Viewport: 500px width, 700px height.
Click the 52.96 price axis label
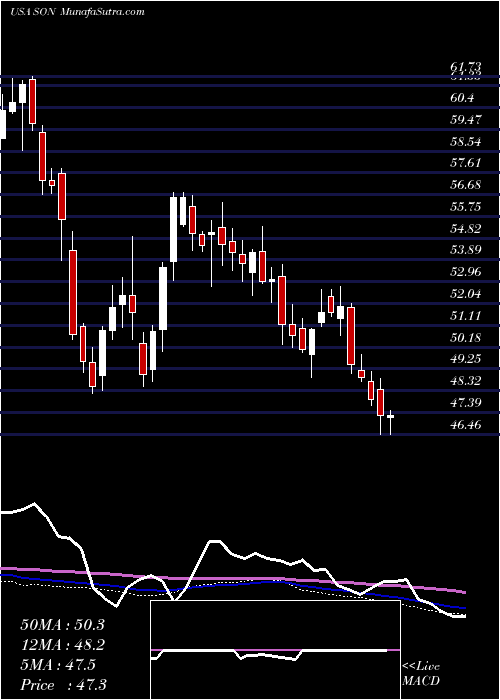pyautogui.click(x=466, y=271)
